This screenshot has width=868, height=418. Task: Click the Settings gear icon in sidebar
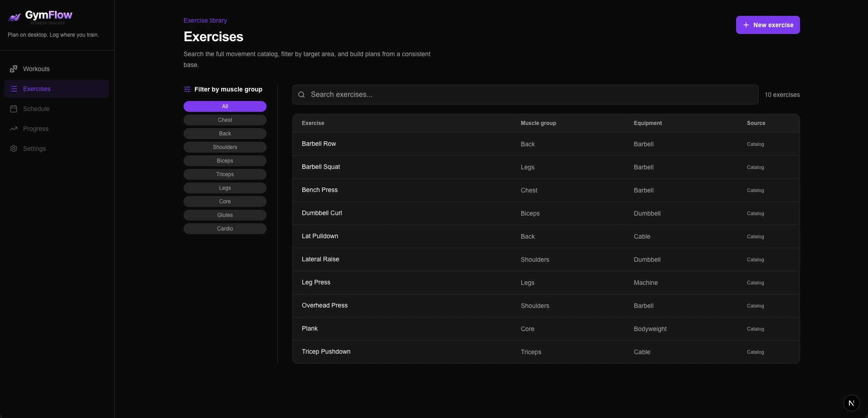(14, 149)
